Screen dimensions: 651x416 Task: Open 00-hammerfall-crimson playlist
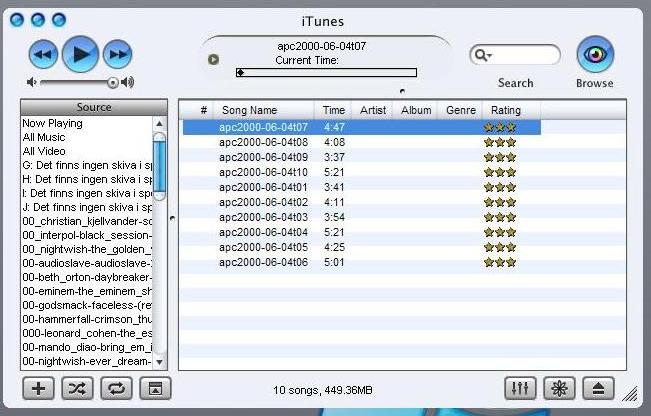point(87,319)
